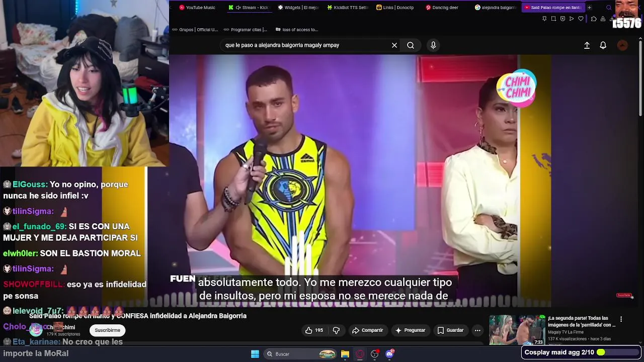Click the pin icon in browser toolbar

tap(544, 19)
